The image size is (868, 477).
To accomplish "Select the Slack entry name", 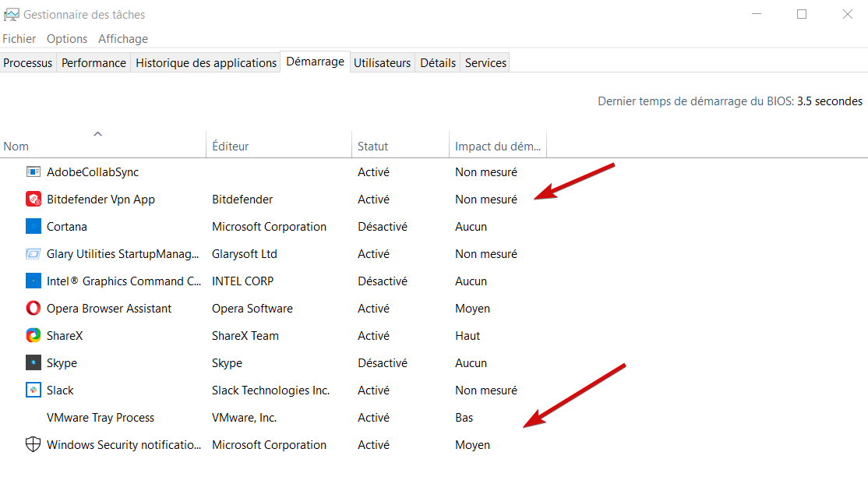I will [x=60, y=390].
